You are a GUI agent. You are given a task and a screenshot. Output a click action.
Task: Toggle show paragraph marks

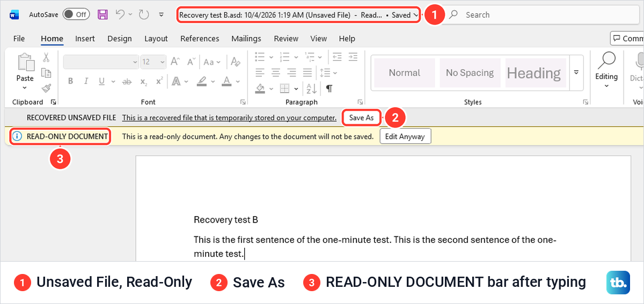329,88
